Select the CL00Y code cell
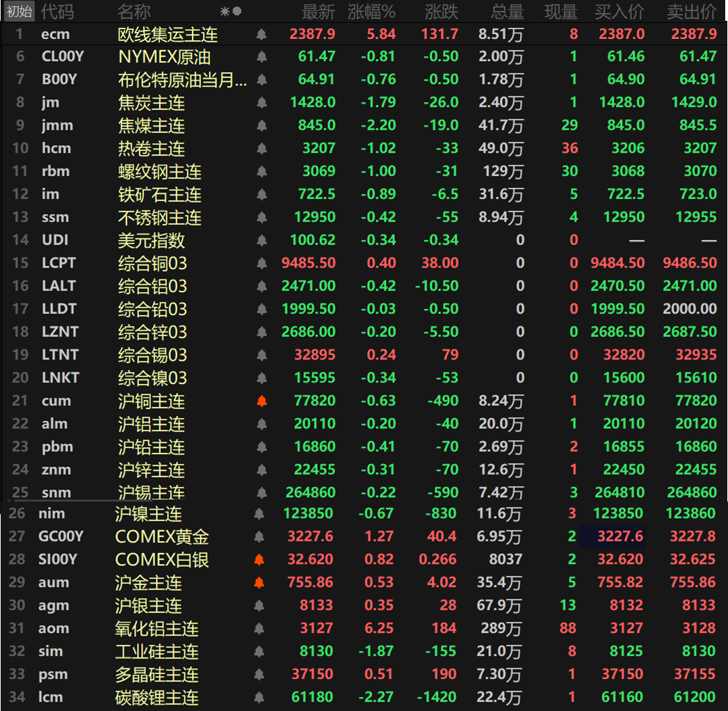 coord(63,56)
